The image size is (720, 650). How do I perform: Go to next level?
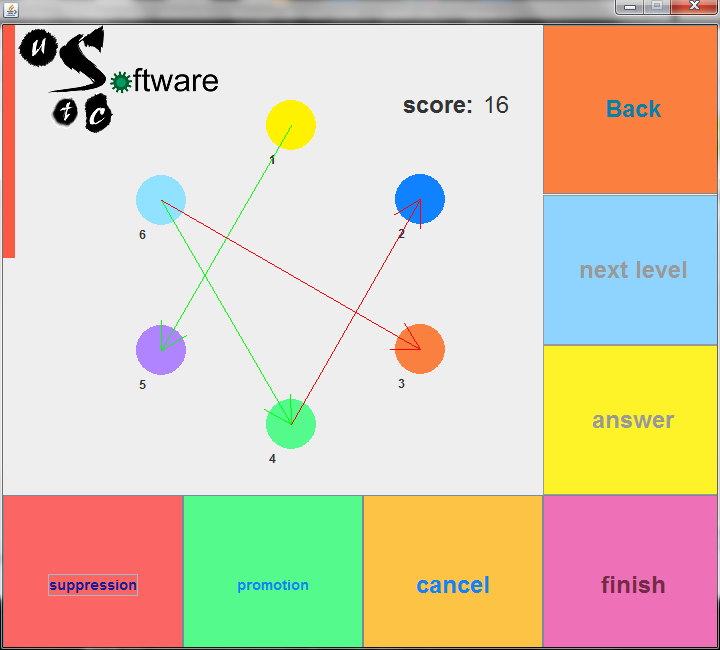(x=632, y=270)
